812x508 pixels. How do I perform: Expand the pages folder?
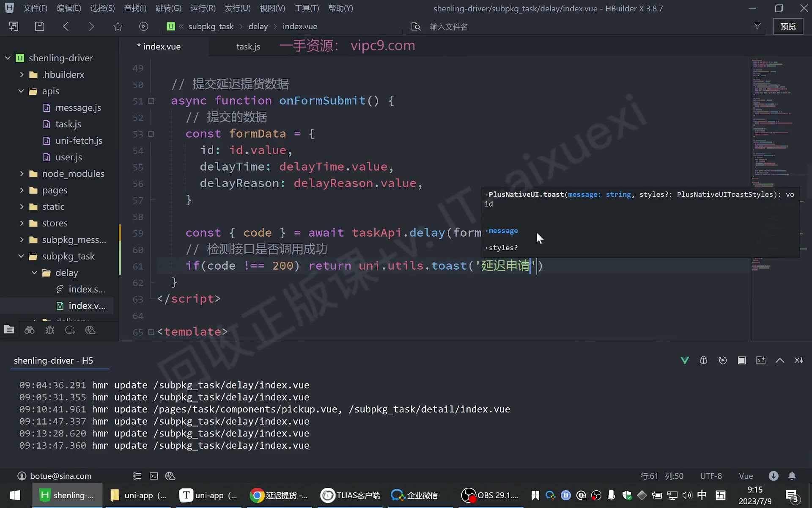22,190
